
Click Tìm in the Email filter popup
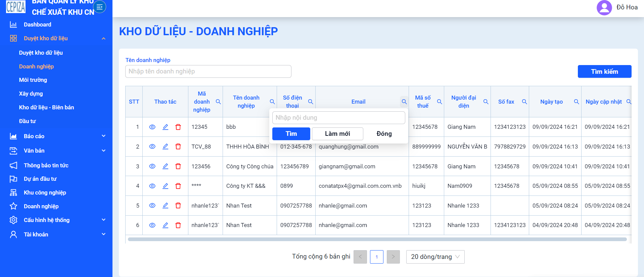click(291, 134)
